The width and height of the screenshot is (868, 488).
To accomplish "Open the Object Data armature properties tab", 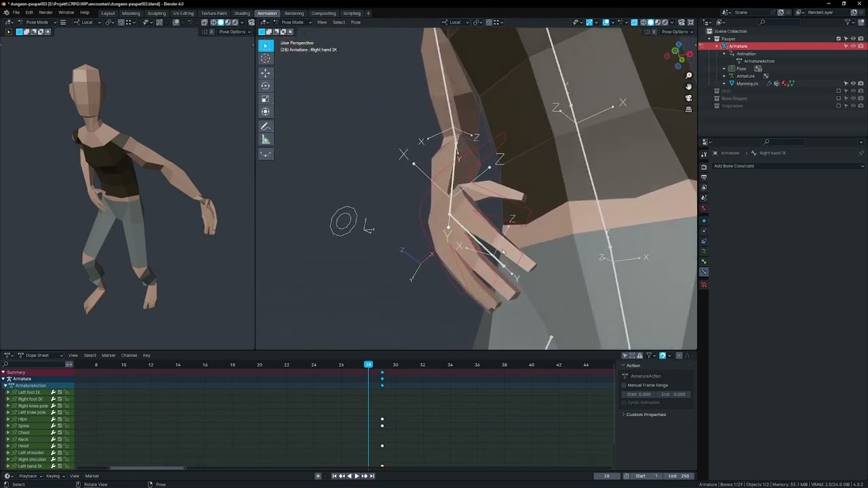I will point(704,251).
